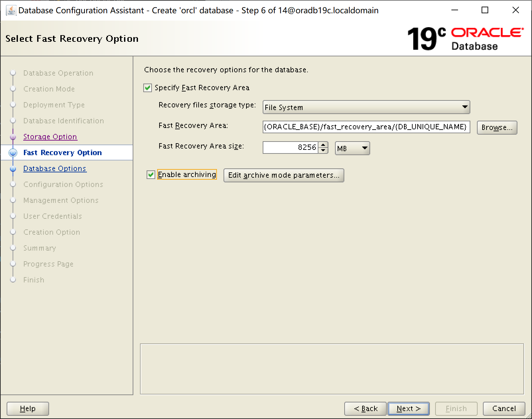Toggle the Enable archiving checkbox

[151, 175]
